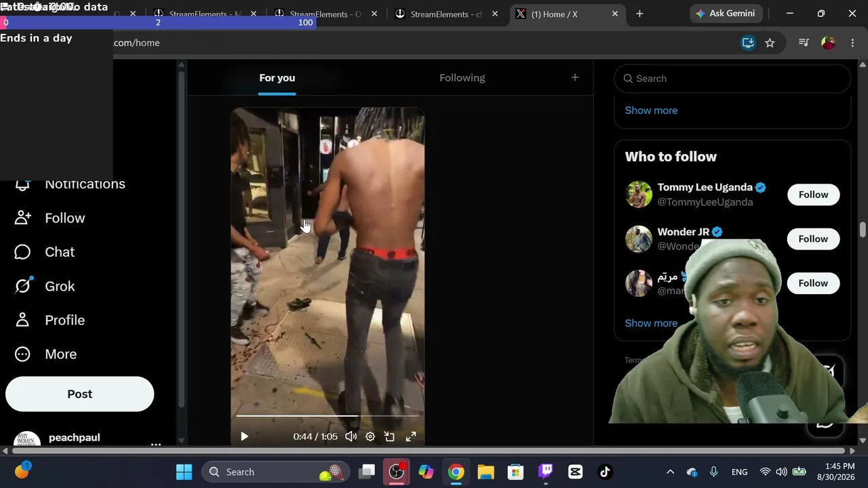
Task: Expand the video to fullscreen
Action: (x=411, y=436)
